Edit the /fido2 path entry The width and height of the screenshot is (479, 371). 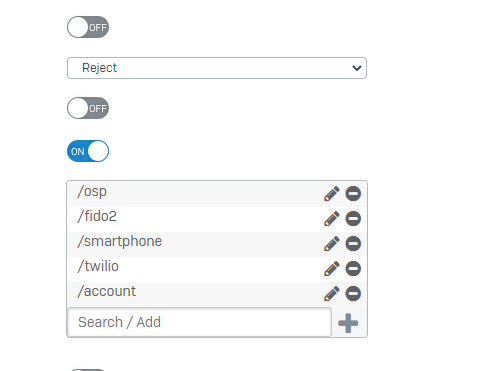(332, 219)
